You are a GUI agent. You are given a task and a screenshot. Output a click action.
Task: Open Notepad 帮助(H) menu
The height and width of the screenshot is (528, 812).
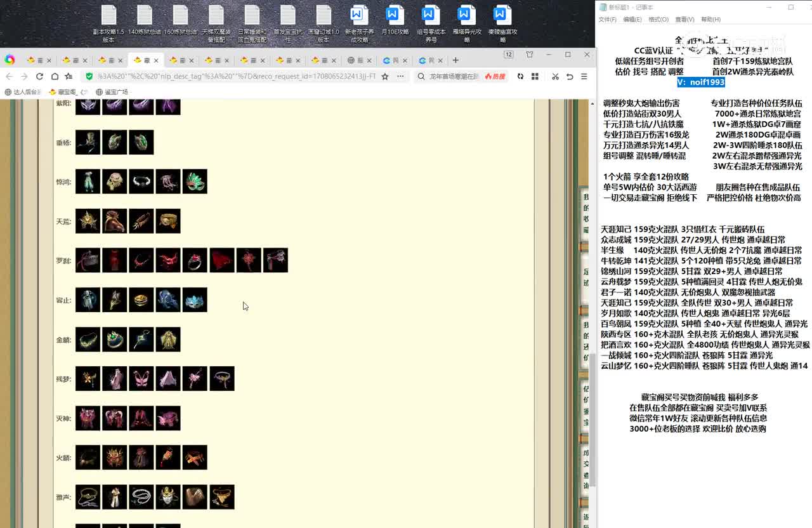tap(710, 20)
